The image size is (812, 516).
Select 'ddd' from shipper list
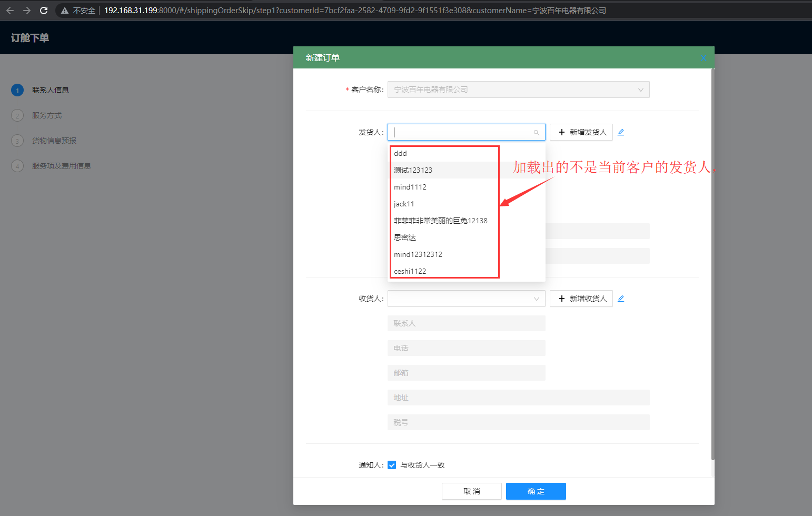[401, 153]
